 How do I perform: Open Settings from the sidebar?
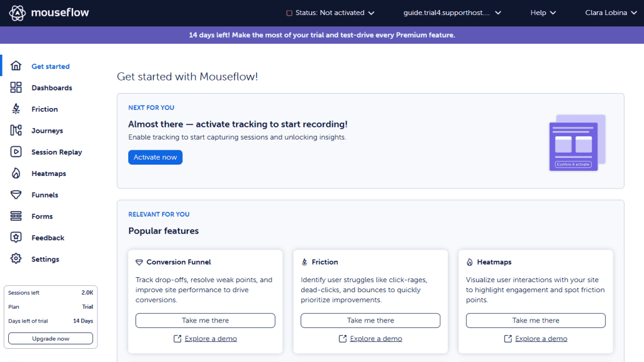[x=45, y=258]
